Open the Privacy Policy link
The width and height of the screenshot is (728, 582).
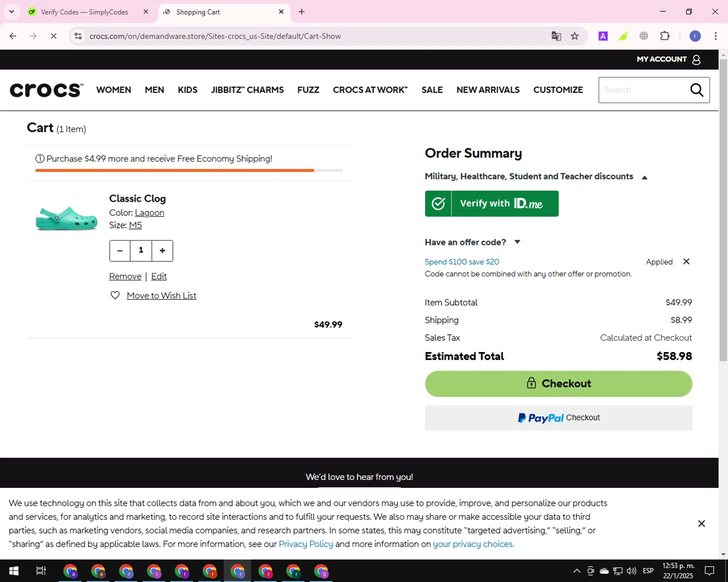point(306,544)
